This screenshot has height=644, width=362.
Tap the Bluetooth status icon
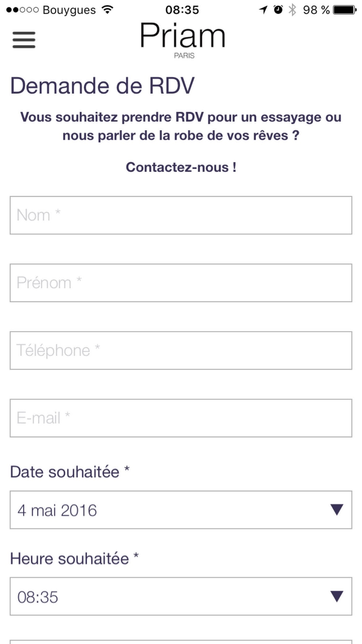(x=292, y=10)
